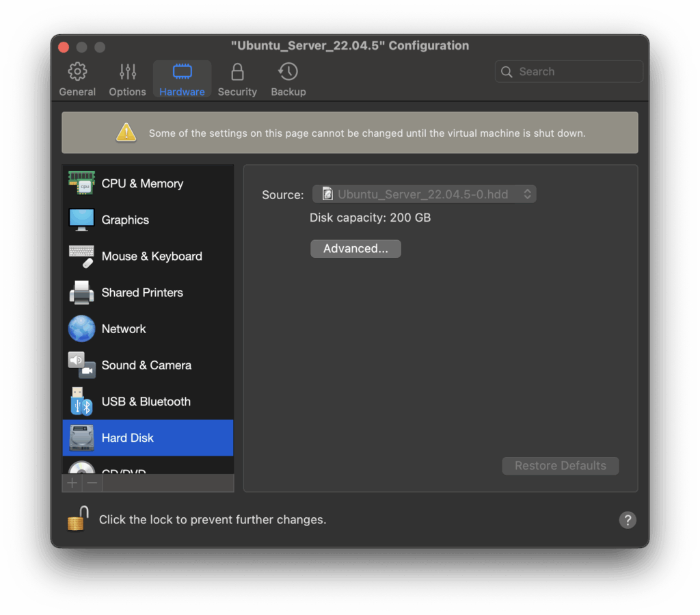Add a device with the plus button
Image resolution: width=700 pixels, height=615 pixels.
[x=72, y=483]
